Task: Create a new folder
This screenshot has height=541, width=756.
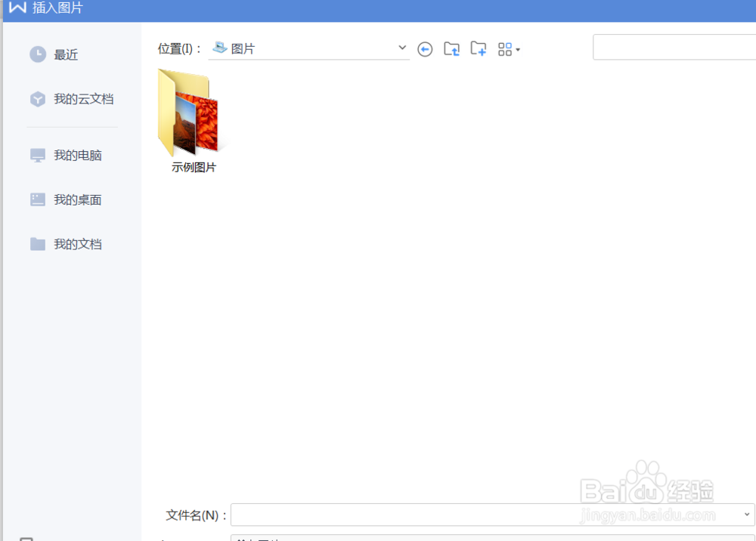Action: (x=478, y=48)
